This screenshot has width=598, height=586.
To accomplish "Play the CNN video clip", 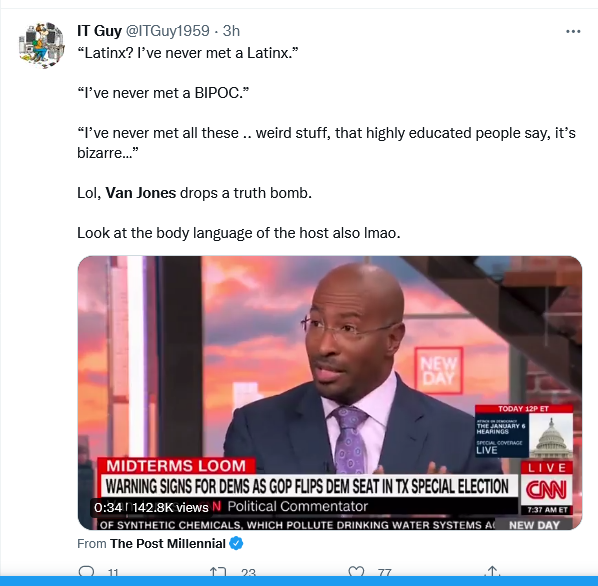I will click(330, 393).
